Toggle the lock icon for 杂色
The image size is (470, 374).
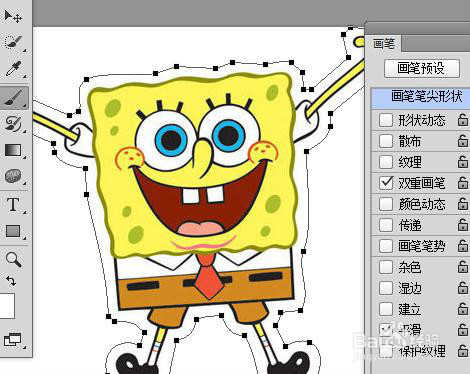463,266
